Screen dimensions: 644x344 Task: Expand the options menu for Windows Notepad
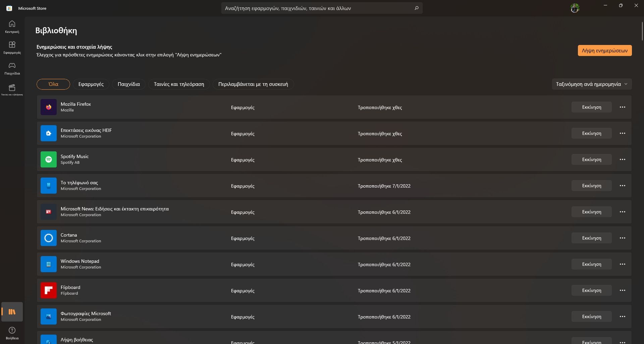[x=623, y=264]
